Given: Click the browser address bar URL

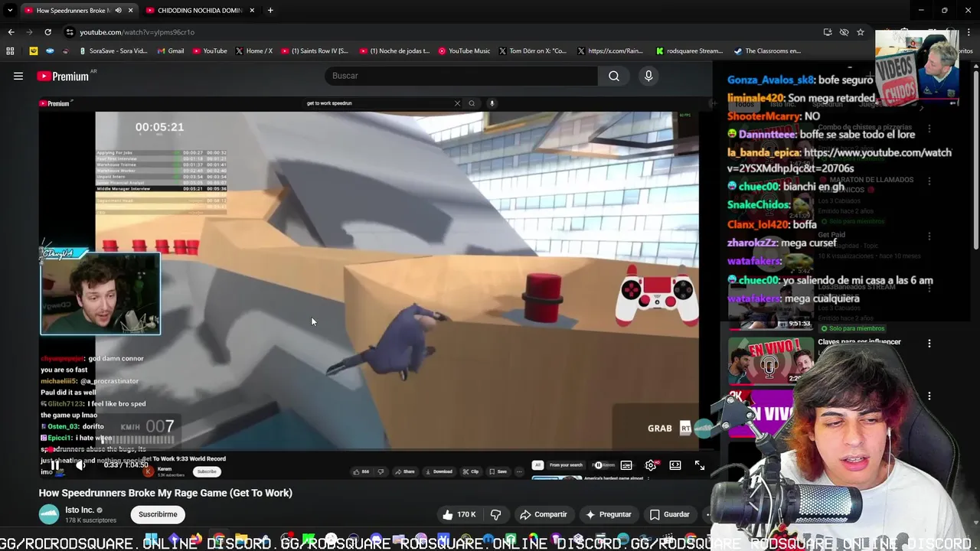Looking at the screenshot, I should pos(137,32).
